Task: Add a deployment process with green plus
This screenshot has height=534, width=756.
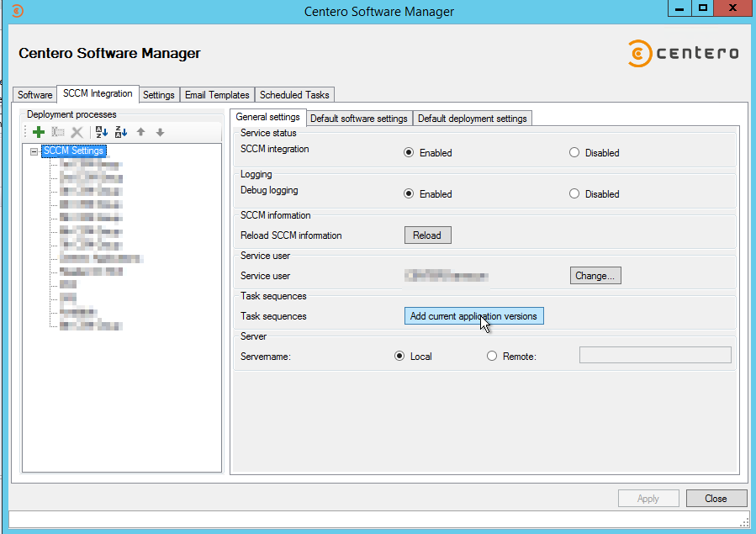Action: coord(39,132)
